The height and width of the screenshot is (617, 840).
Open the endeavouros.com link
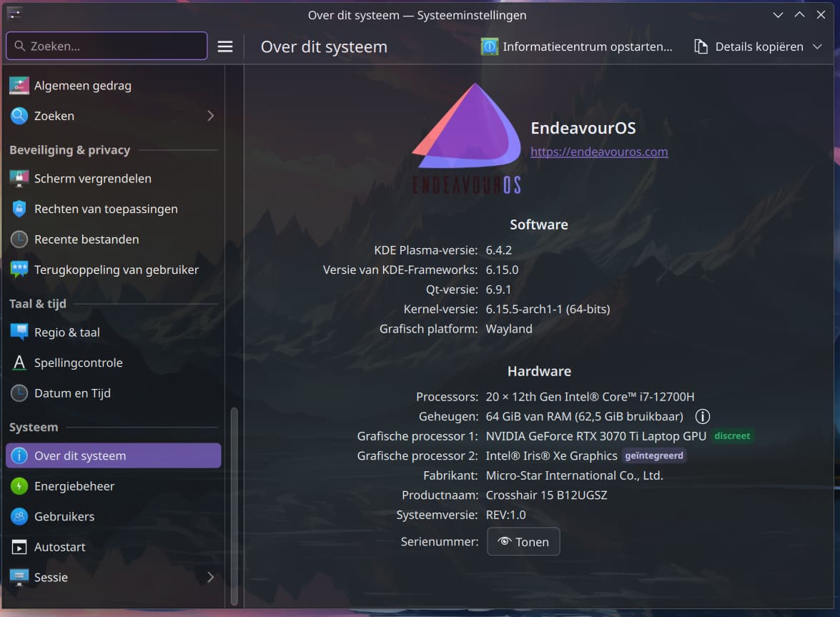(599, 152)
